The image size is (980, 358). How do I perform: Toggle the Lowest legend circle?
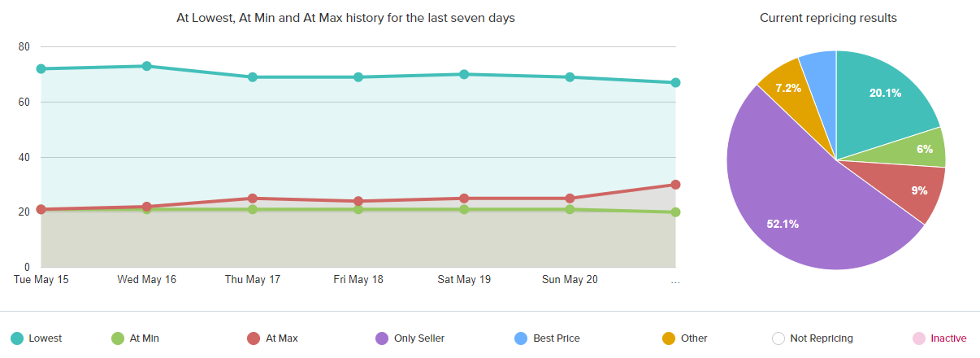click(16, 338)
